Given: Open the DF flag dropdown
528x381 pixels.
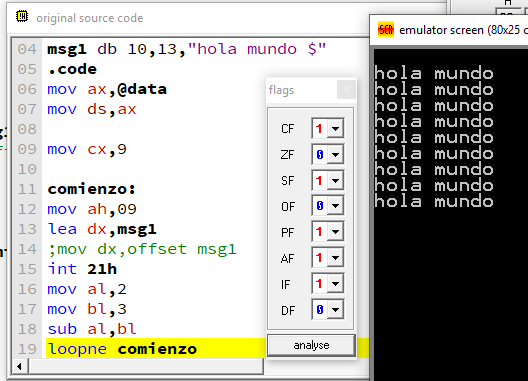Looking at the screenshot, I should (x=335, y=309).
